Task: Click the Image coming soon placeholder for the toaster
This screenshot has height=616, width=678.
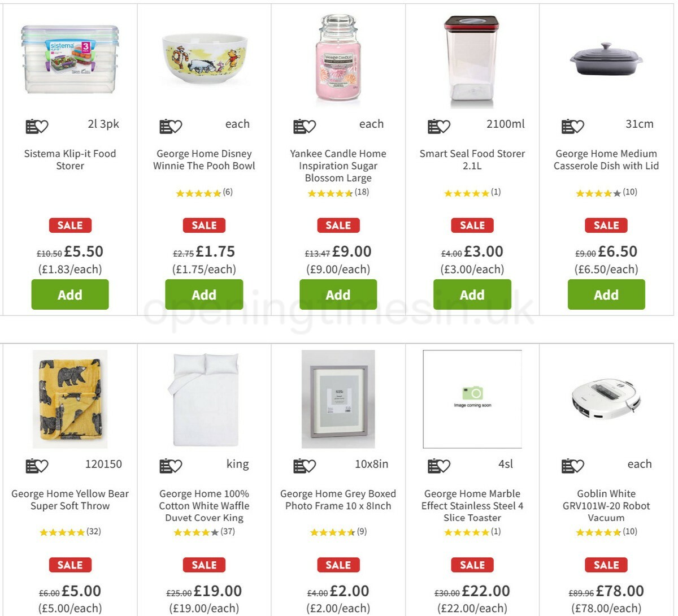Action: [472, 398]
